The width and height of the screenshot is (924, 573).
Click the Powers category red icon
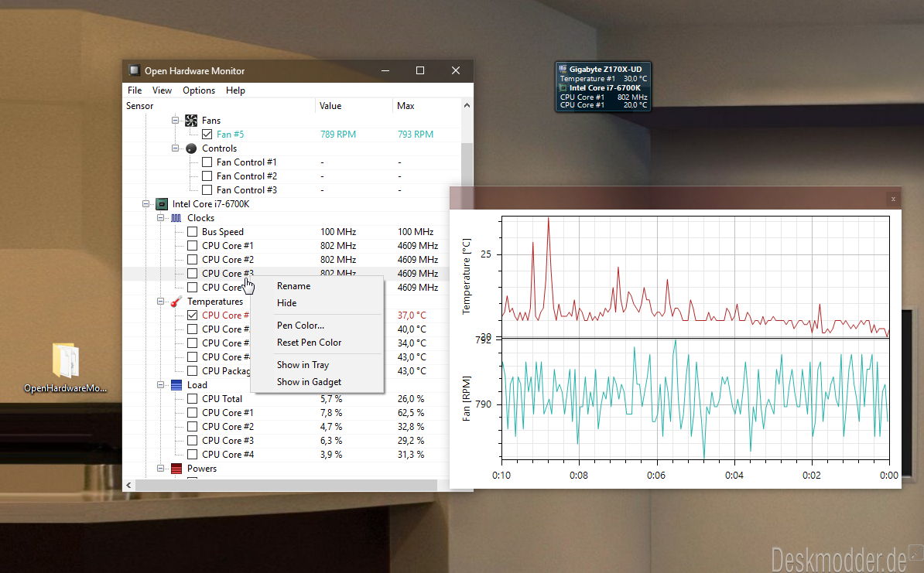[x=176, y=469]
